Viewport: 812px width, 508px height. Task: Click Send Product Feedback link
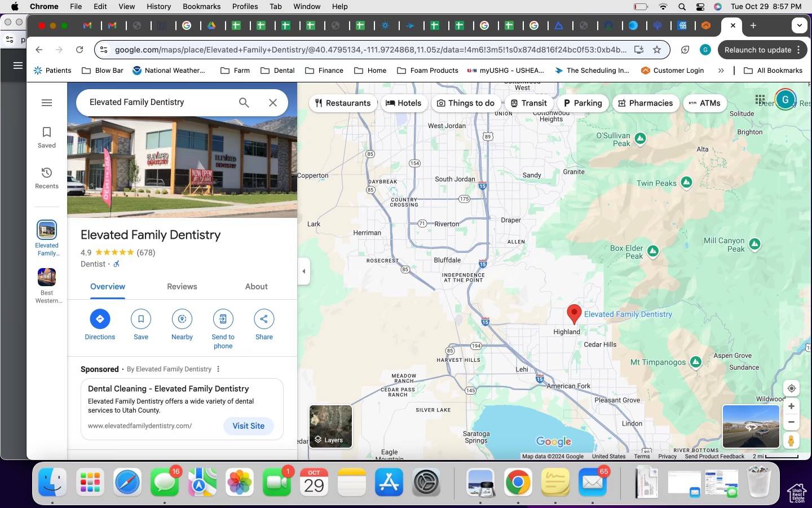click(714, 456)
